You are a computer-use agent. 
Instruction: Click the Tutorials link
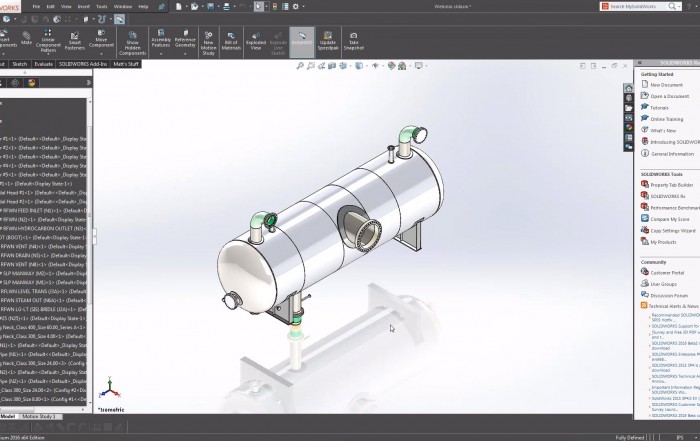(x=659, y=107)
